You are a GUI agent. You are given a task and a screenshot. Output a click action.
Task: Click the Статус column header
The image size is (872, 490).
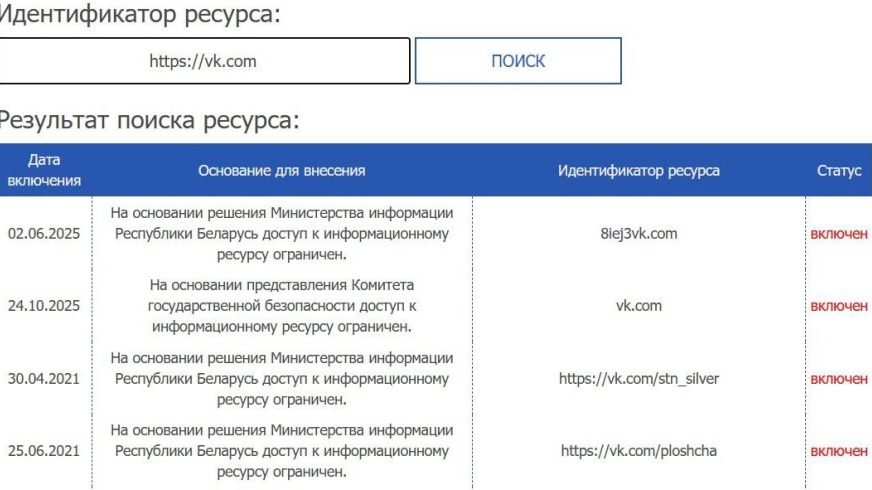[x=838, y=171]
